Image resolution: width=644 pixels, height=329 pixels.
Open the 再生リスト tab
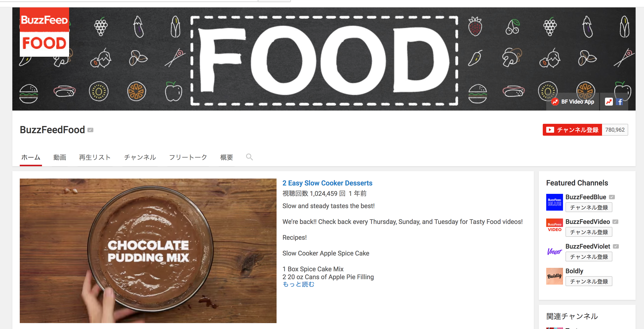tap(95, 157)
